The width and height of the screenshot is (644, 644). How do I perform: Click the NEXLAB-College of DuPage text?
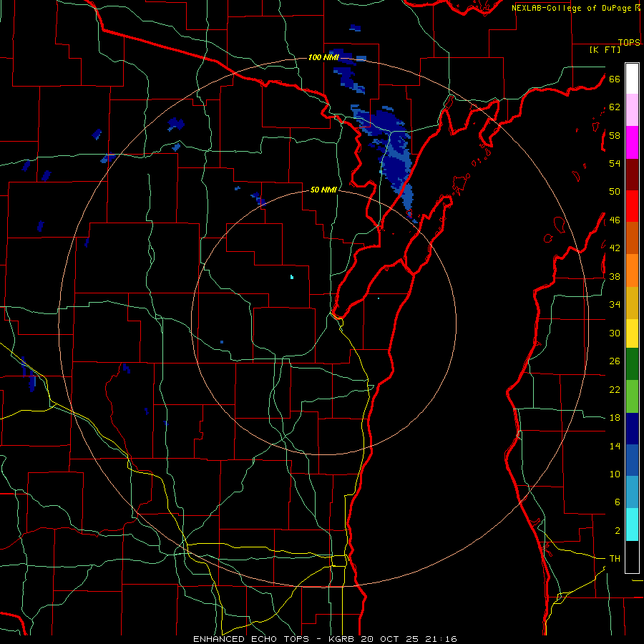(571, 8)
